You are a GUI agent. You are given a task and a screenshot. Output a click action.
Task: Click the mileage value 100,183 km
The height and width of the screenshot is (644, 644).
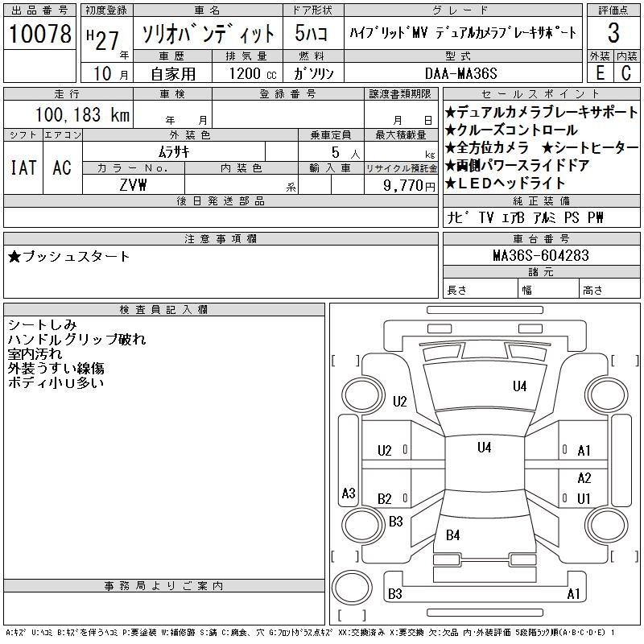pyautogui.click(x=83, y=115)
